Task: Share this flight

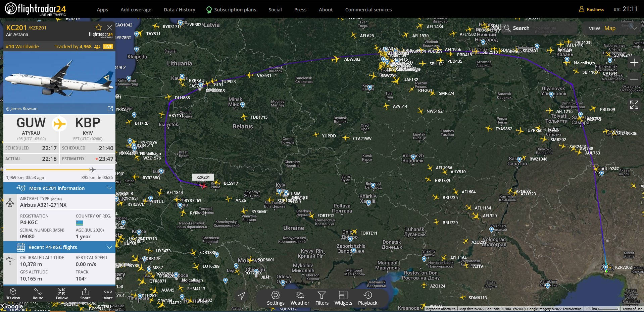Action: click(x=85, y=294)
